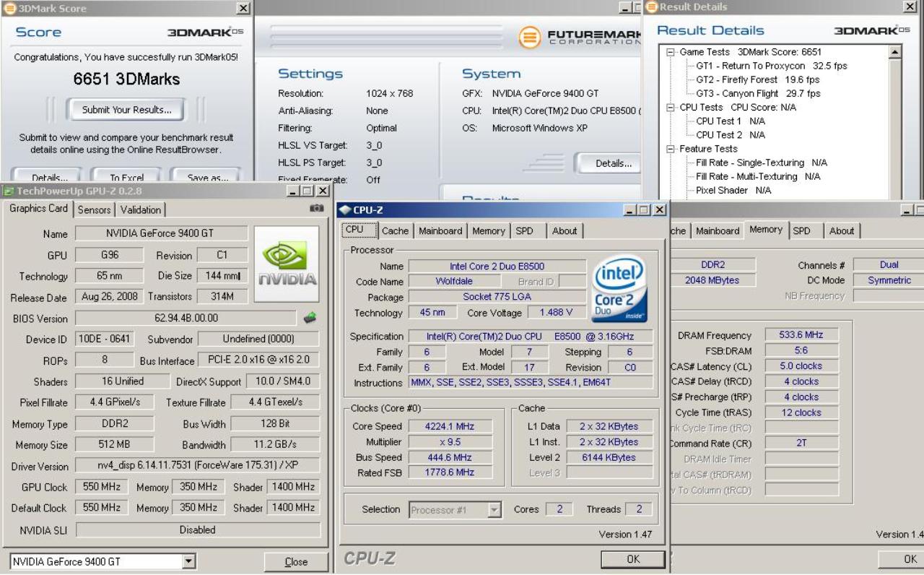Screen dimensions: 924x575
Task: Click the Code Name value Wolfdale
Action: click(x=454, y=281)
